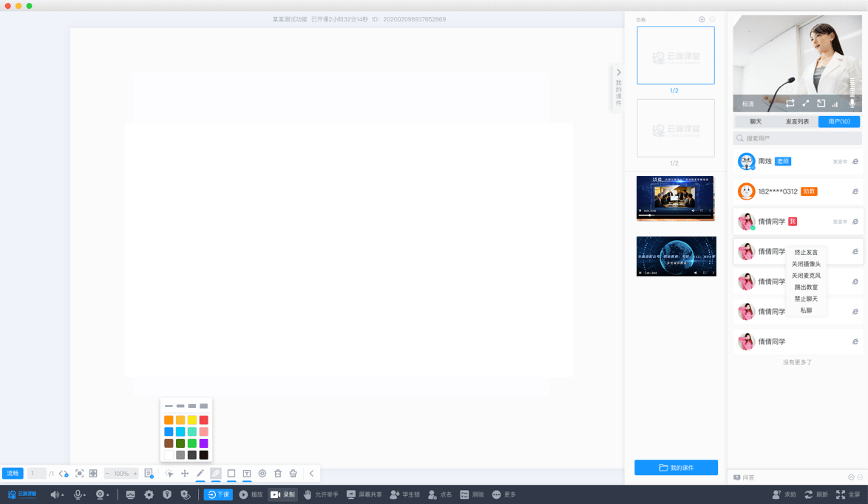This screenshot has height=504, width=868.
Task: Pick the purple color swatch
Action: [x=204, y=443]
